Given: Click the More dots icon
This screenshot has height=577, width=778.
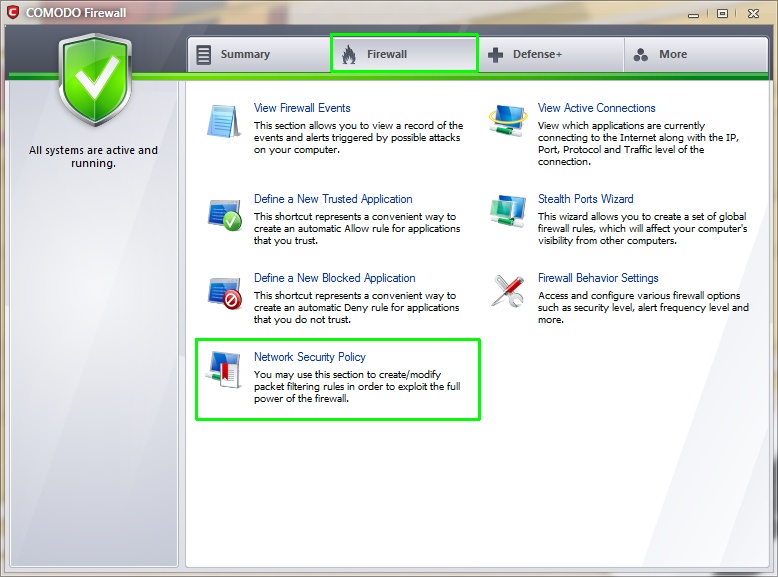Looking at the screenshot, I should point(641,55).
